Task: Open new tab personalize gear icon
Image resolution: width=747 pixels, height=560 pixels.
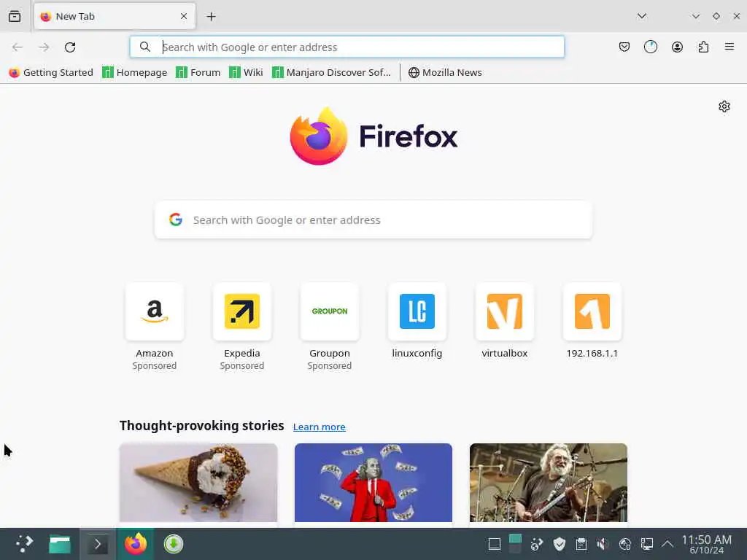Action: 724,106
